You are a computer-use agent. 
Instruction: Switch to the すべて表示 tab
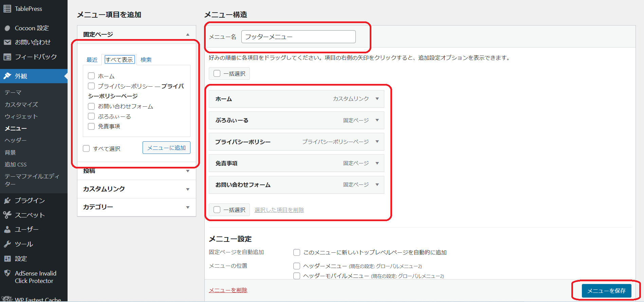click(119, 60)
